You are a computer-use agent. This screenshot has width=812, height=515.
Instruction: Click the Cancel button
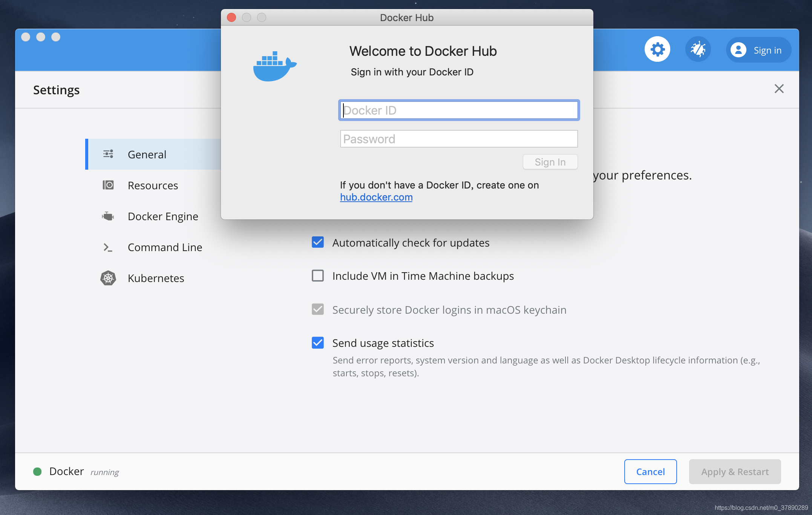(650, 472)
